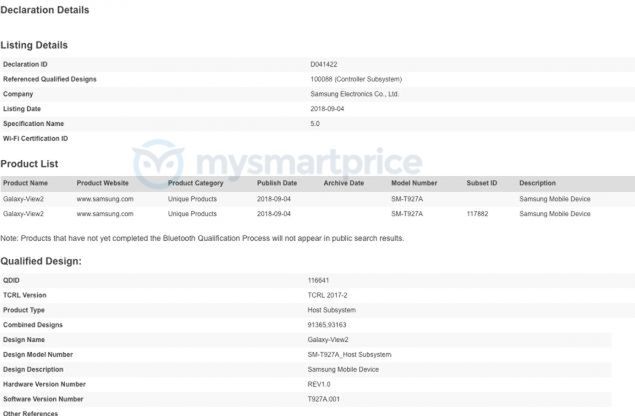635x416 pixels.
Task: Select Galaxy-View2 in the row with Subset 117882
Action: tap(23, 214)
